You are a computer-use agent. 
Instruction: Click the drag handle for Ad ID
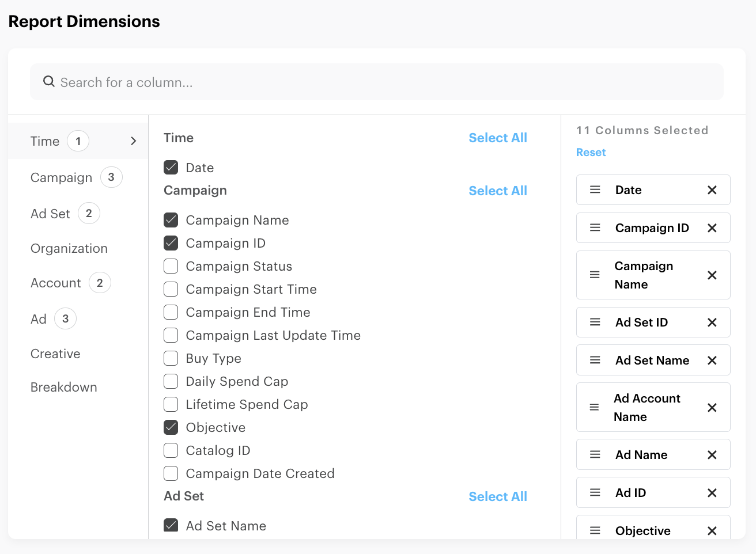coord(595,493)
